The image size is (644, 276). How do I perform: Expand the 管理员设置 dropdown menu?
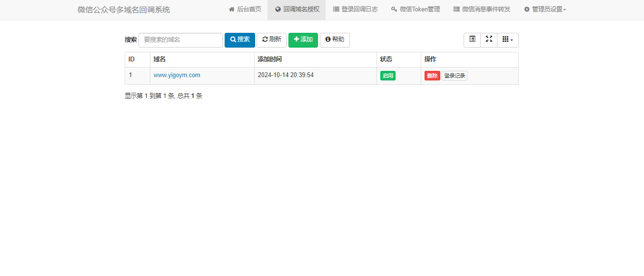[544, 9]
